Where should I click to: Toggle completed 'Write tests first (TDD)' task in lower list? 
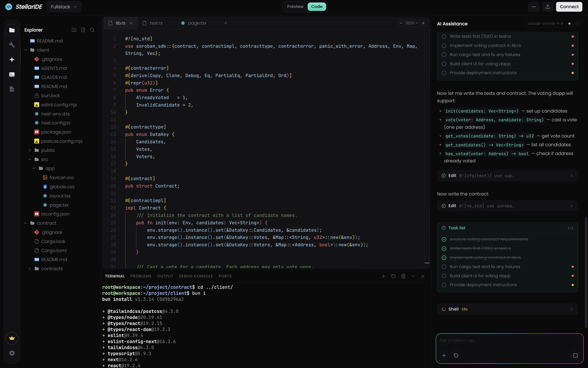pyautogui.click(x=444, y=248)
